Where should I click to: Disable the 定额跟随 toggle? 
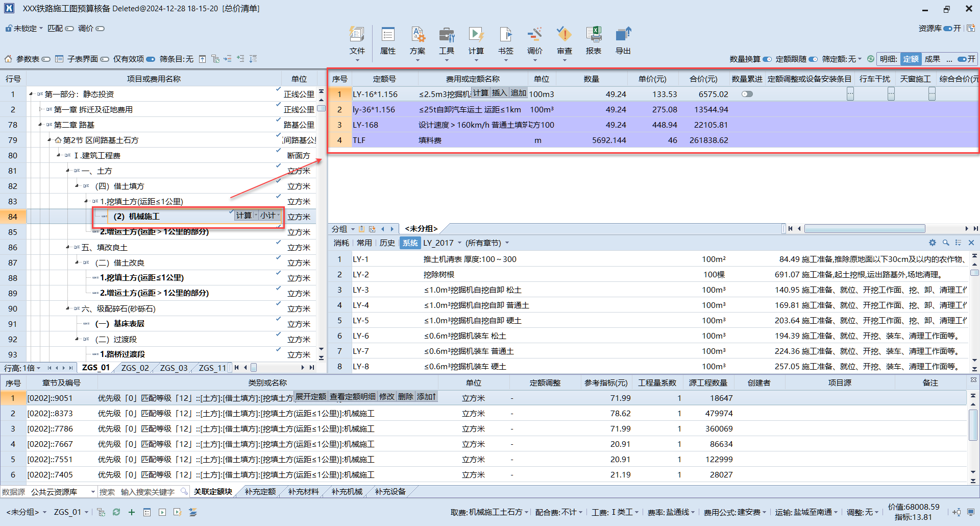coord(813,59)
